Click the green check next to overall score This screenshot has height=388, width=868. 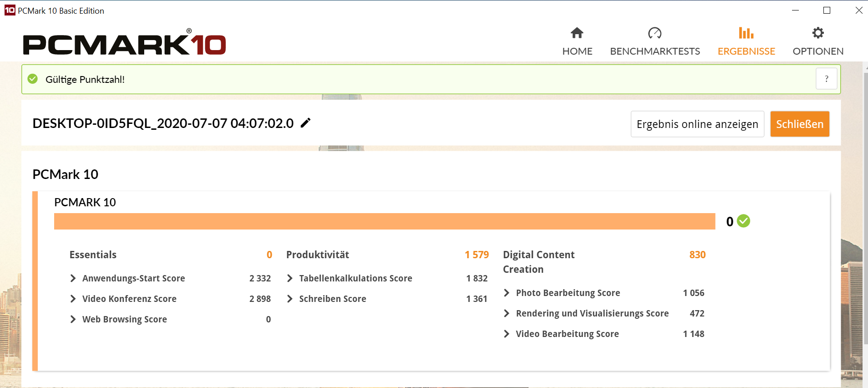743,221
